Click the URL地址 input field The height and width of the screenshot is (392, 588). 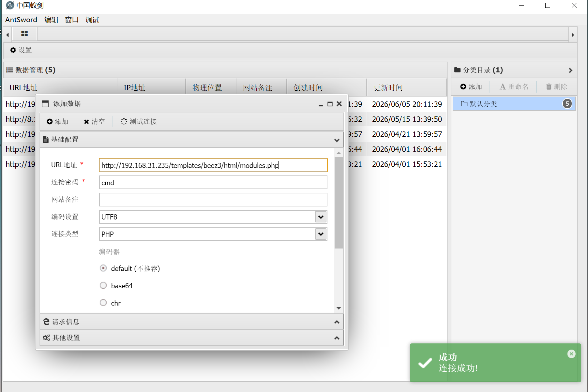point(213,165)
